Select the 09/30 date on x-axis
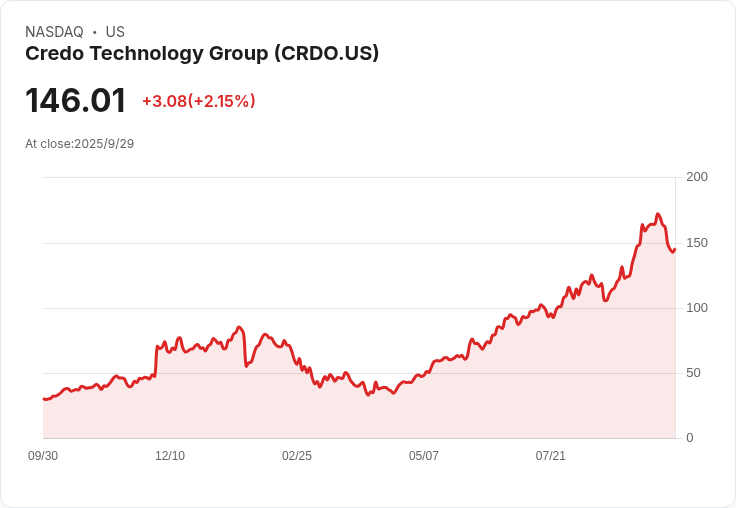Screen dimensions: 736x508 43,456
